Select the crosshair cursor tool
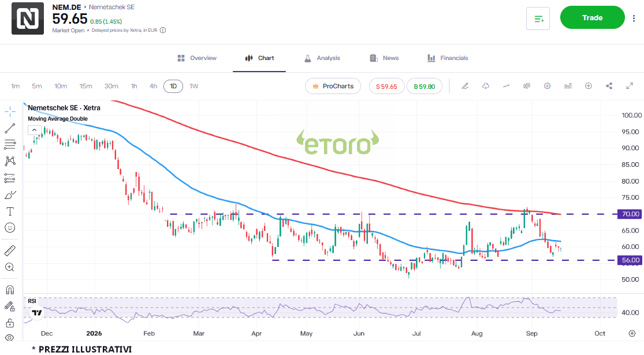Image resolution: width=644 pixels, height=355 pixels. pyautogui.click(x=10, y=111)
